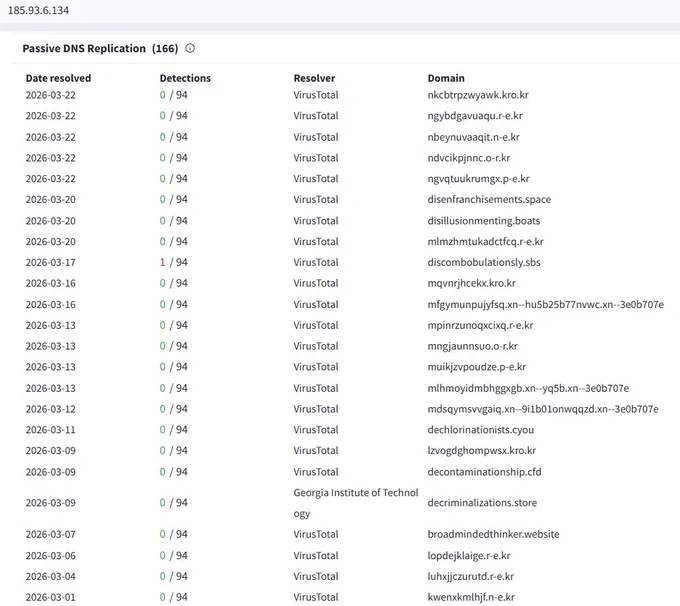Click the Passive DNS Replication (166) heading

click(100, 48)
